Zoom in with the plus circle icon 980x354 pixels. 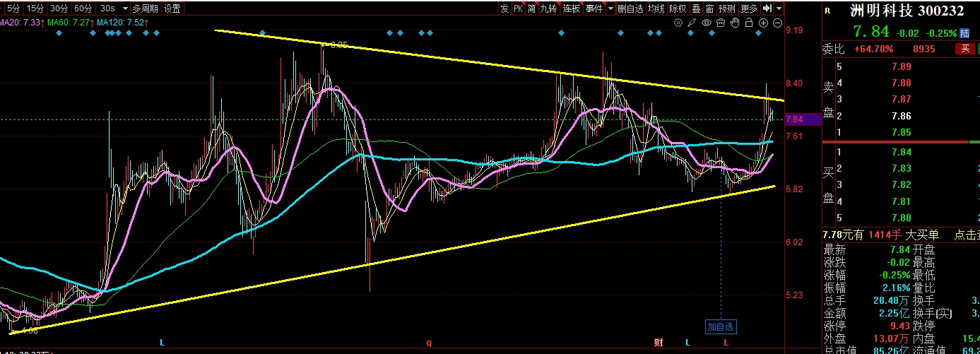[763, 23]
